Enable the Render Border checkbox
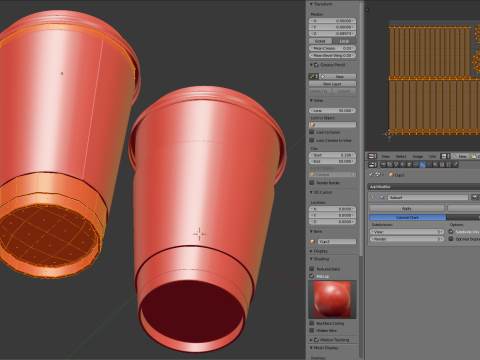 (x=312, y=183)
